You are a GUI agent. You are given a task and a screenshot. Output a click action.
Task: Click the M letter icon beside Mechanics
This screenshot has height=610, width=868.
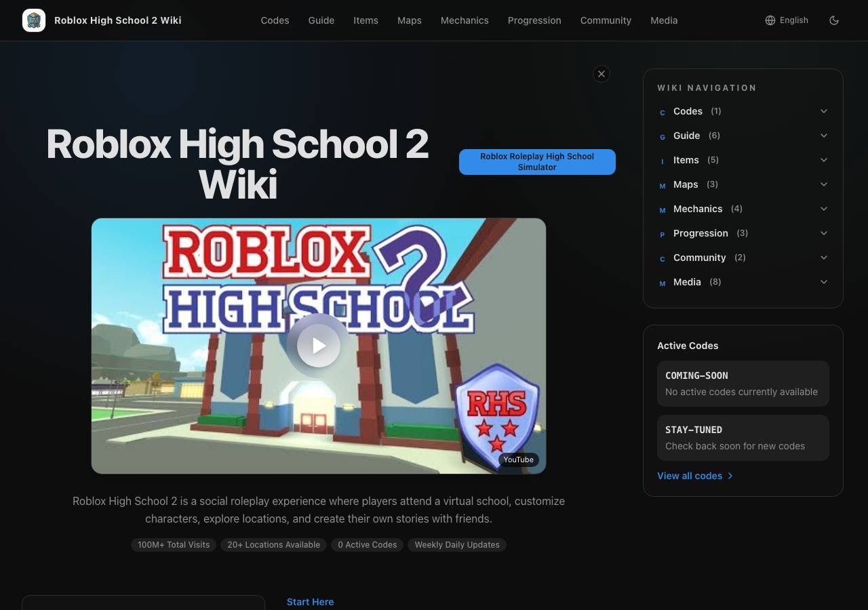tap(663, 210)
